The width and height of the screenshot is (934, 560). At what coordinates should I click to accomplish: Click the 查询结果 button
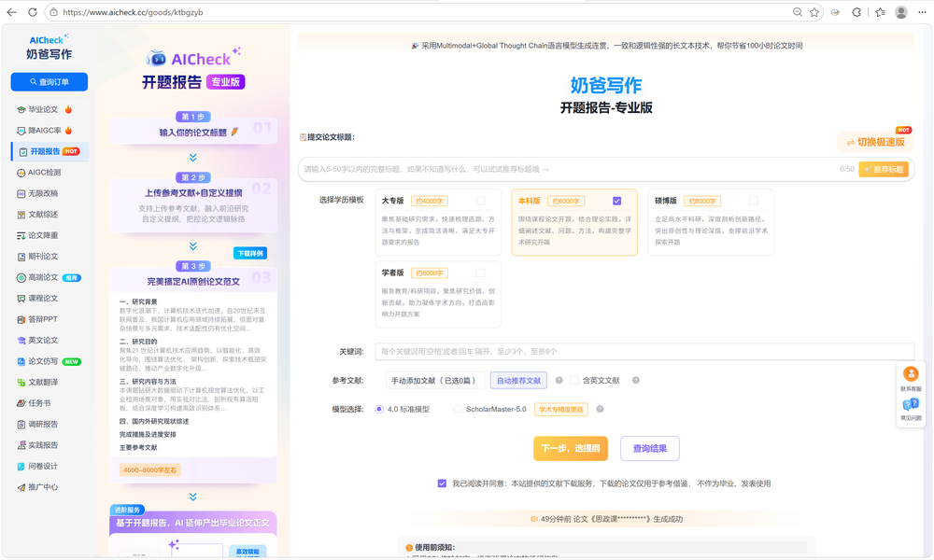click(650, 449)
